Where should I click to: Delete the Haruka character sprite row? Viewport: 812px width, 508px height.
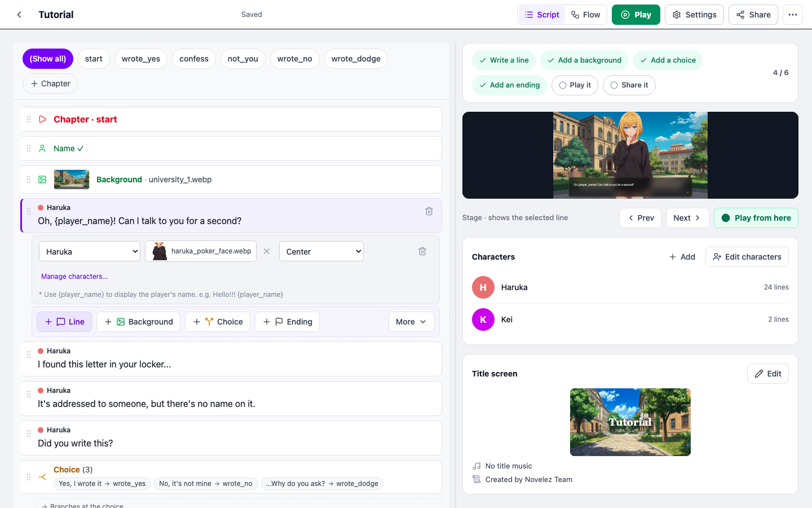422,251
